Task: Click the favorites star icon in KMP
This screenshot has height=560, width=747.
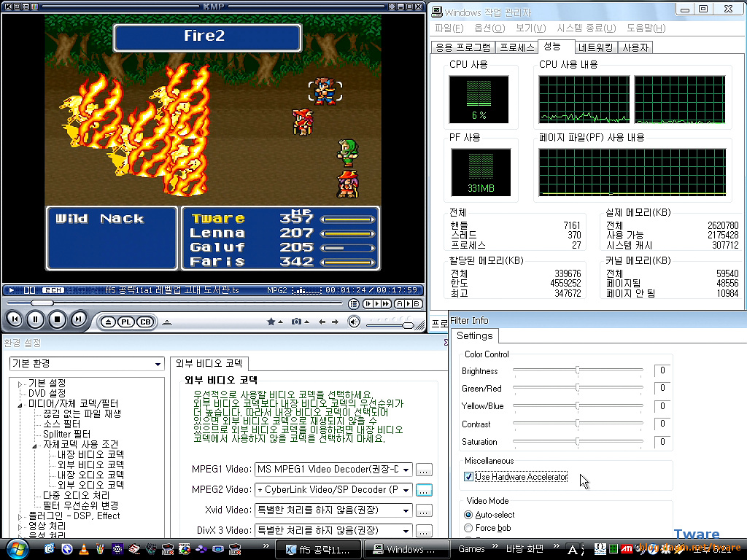Action: (271, 322)
